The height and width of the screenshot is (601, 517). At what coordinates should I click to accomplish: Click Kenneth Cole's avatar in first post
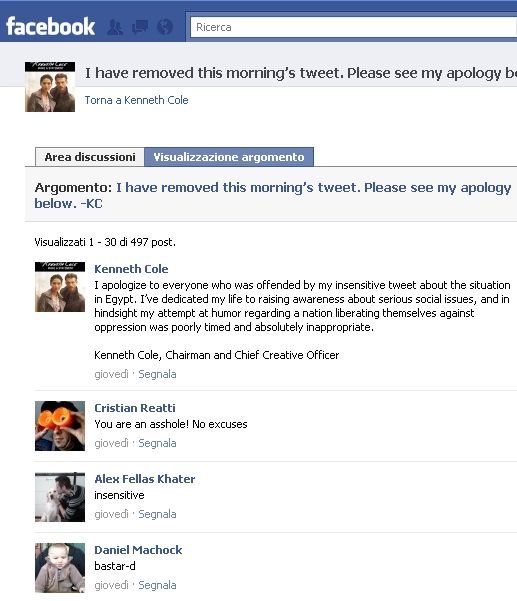60,287
